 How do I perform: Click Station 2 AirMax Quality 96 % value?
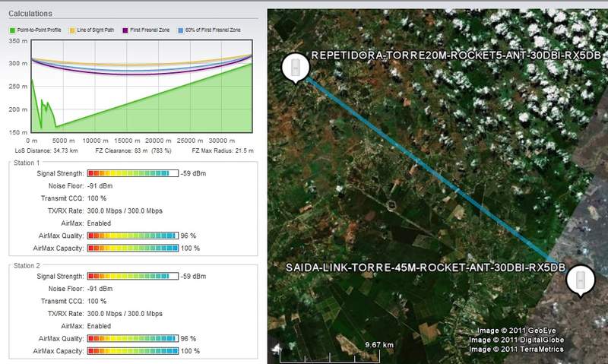188,338
